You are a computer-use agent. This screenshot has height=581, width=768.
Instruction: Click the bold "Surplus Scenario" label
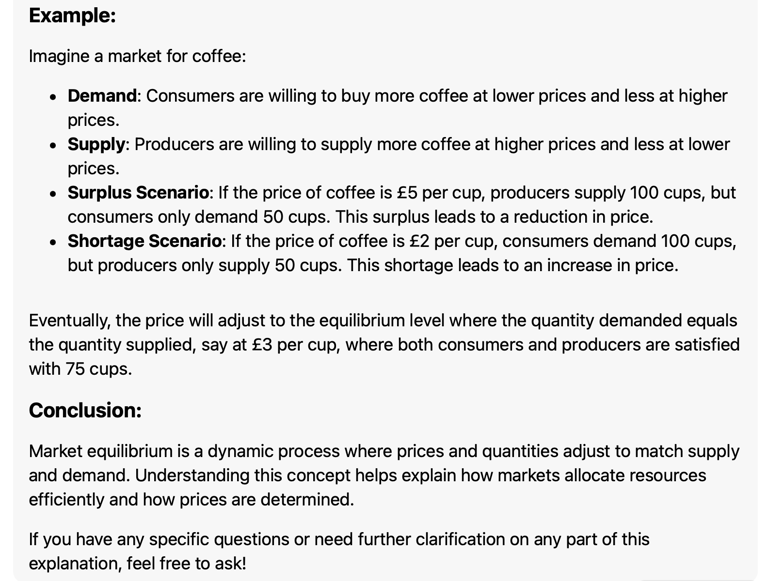pos(138,193)
